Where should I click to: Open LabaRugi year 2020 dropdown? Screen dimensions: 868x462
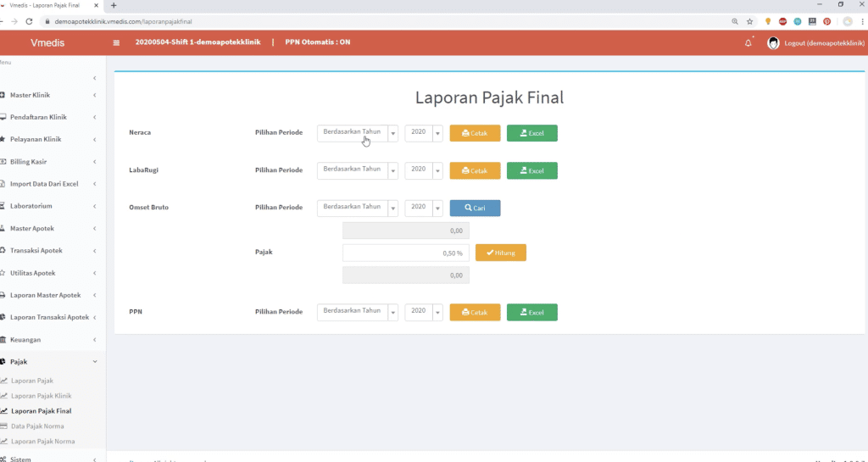(x=424, y=170)
